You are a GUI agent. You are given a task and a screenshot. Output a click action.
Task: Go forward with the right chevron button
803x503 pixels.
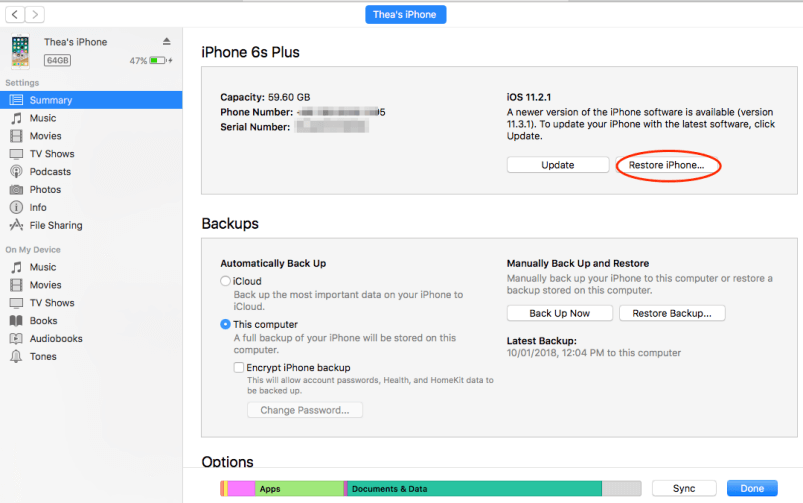(36, 14)
